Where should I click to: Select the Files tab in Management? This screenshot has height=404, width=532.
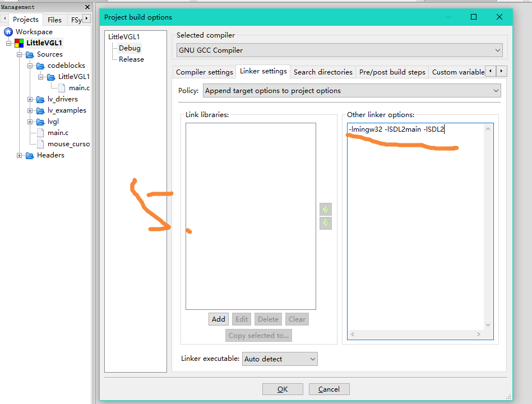(x=54, y=20)
